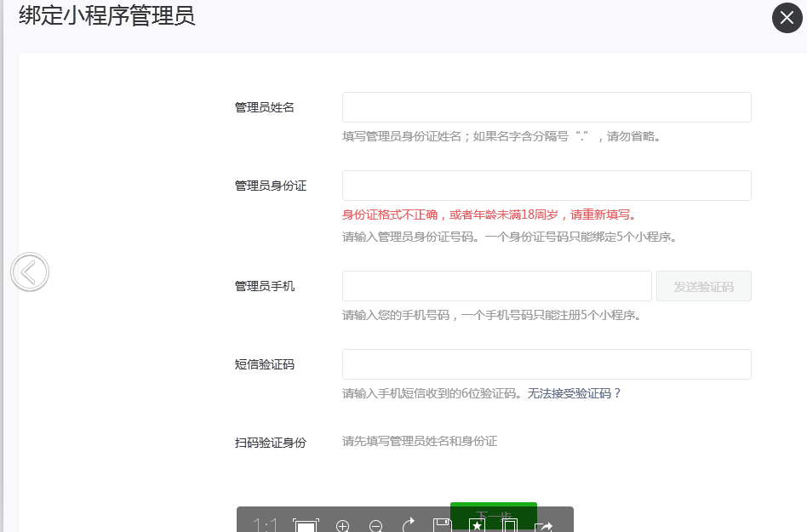Click the share arrow icon in toolbar

544,526
